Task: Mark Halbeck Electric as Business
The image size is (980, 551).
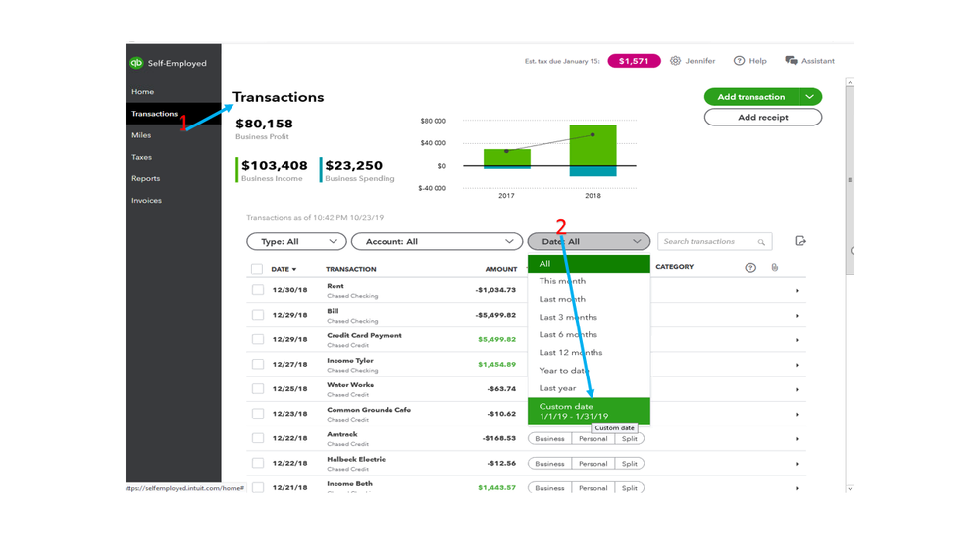Action: 550,464
